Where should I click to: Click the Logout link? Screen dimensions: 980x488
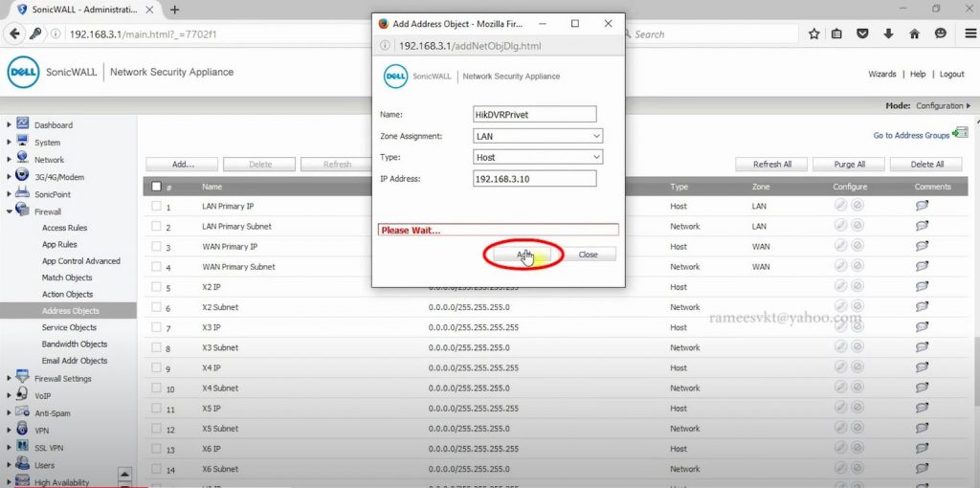[951, 74]
